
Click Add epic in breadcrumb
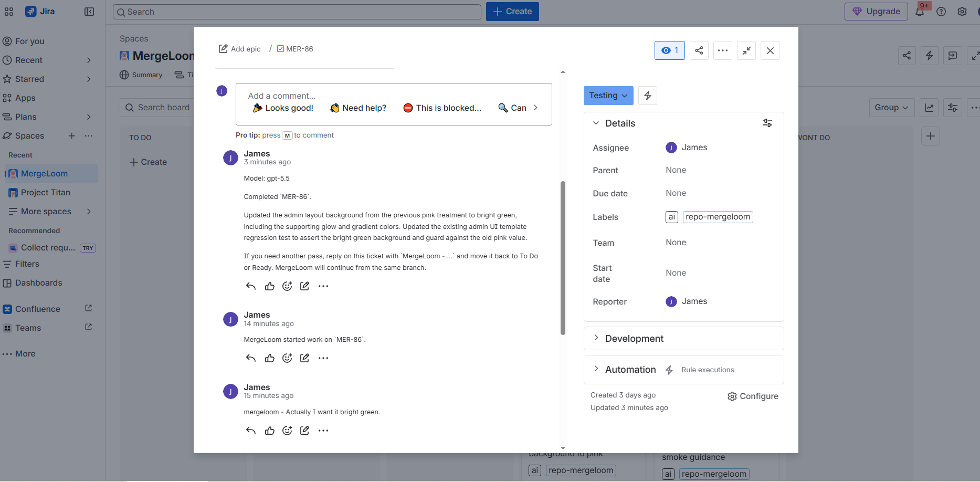[240, 49]
